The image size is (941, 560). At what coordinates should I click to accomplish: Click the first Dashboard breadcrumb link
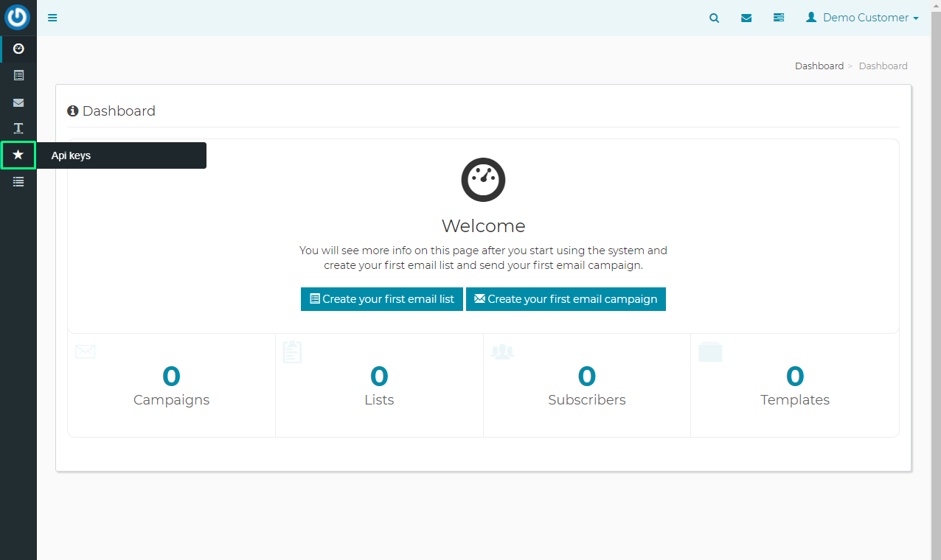(x=819, y=66)
